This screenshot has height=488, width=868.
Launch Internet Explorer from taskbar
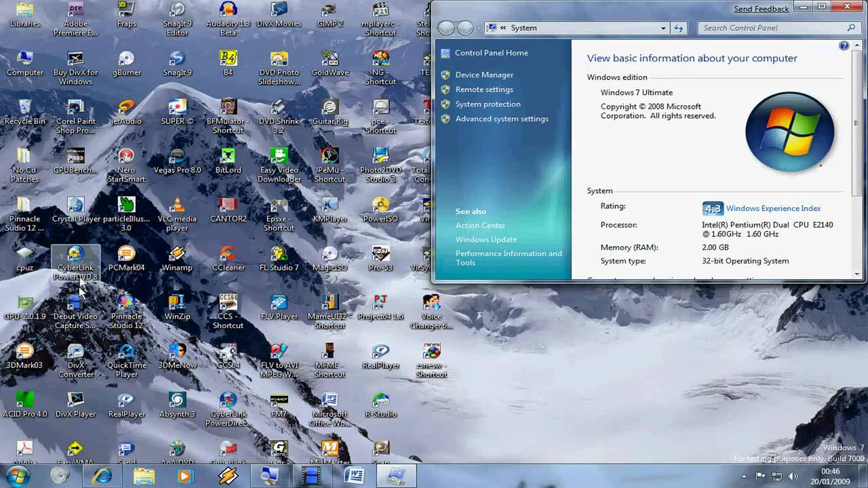[103, 476]
